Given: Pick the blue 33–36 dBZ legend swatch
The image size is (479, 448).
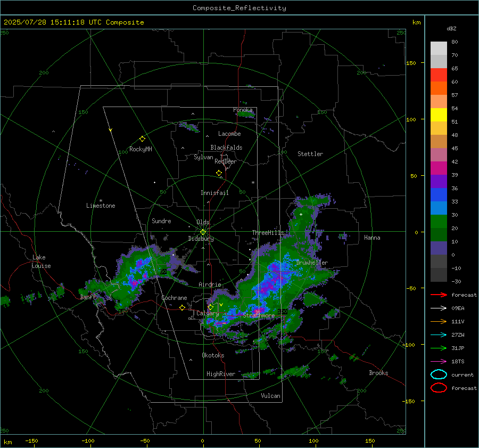Looking at the screenshot, I should (x=439, y=195).
